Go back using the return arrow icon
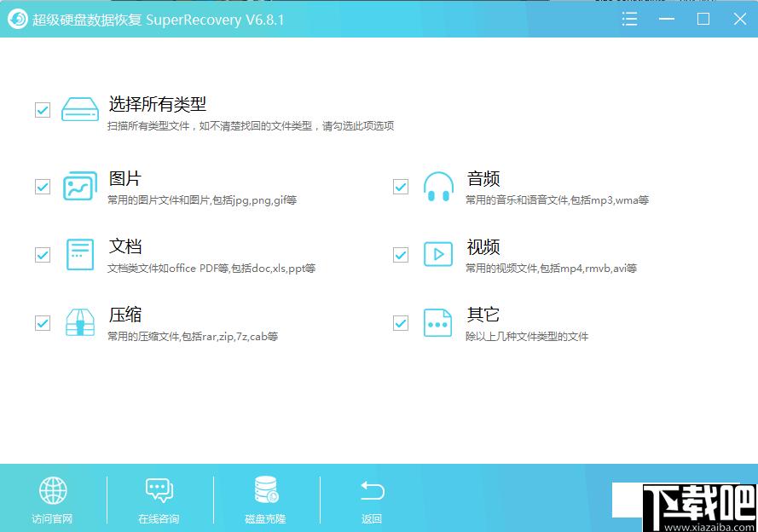 (372, 491)
